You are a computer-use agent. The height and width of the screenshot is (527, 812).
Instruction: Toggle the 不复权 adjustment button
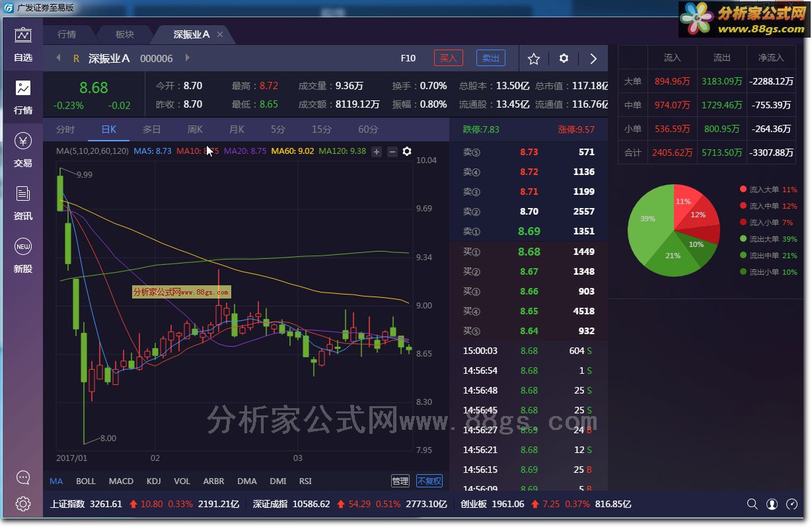(429, 481)
